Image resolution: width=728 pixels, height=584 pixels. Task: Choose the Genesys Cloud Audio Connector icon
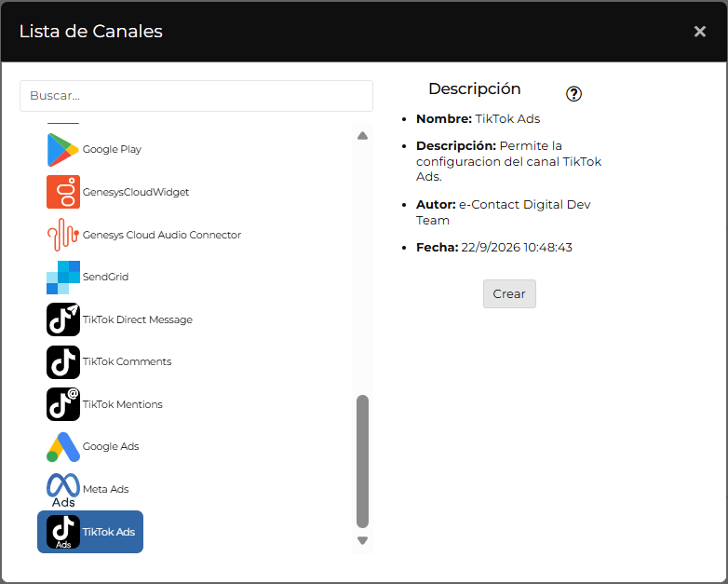(63, 235)
